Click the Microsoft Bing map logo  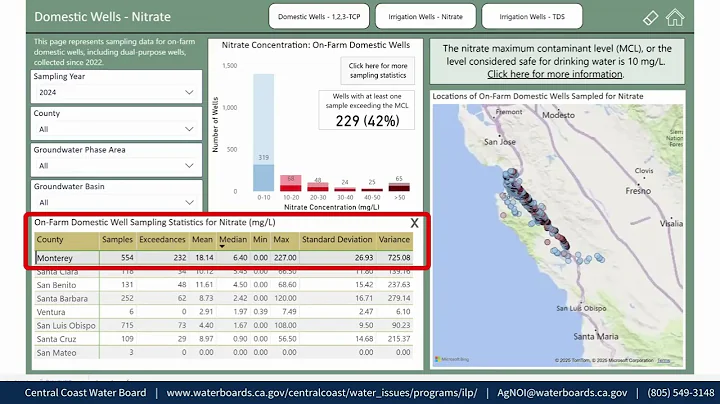(x=452, y=359)
